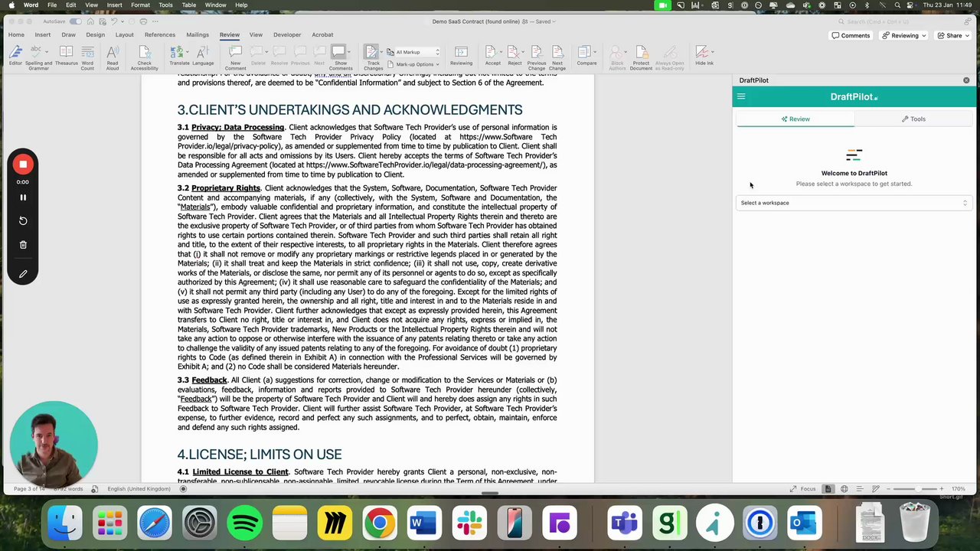Open the DraftPilot hamburger menu
980x551 pixels.
[741, 96]
